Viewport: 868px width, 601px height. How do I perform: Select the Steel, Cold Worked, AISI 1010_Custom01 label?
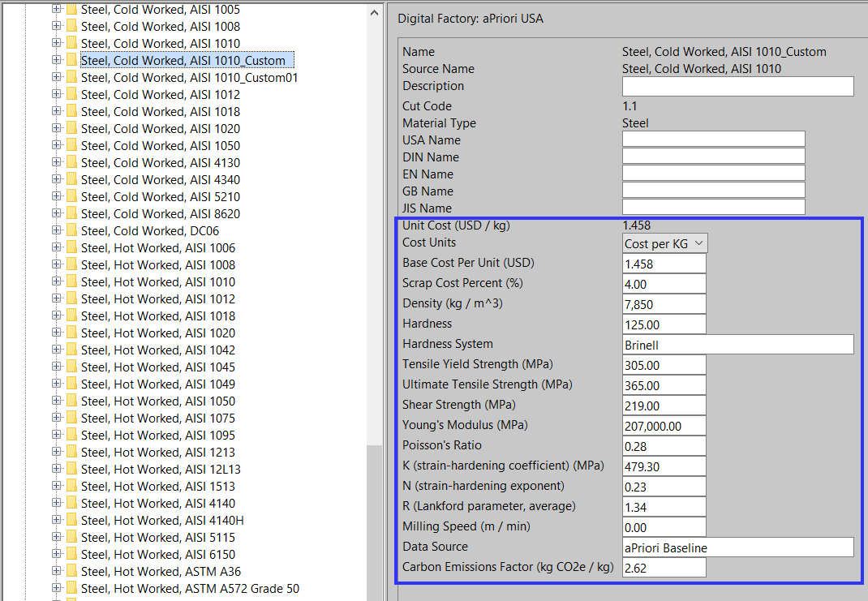189,78
